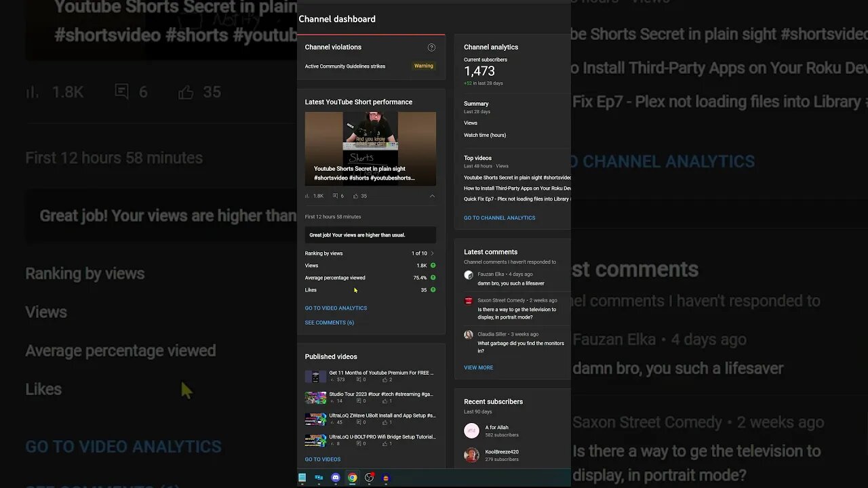Click the comments icon beside 6 under the Short
The image size is (868, 488).
pos(336,196)
